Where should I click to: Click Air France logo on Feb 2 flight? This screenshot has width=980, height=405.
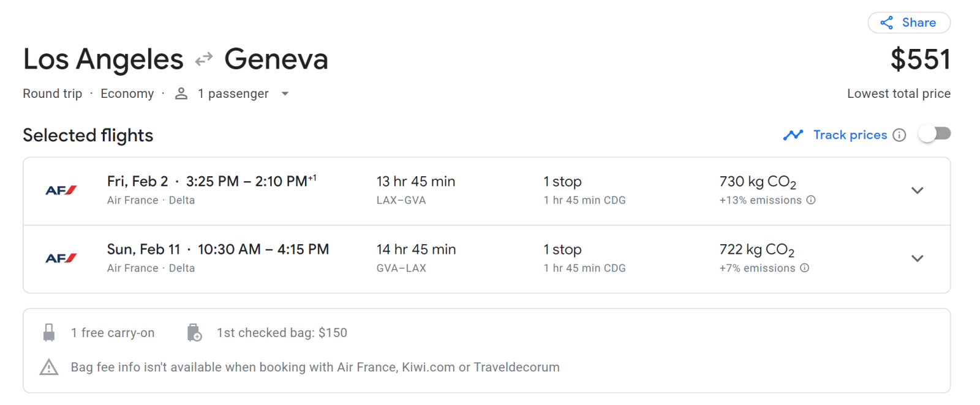pyautogui.click(x=61, y=190)
